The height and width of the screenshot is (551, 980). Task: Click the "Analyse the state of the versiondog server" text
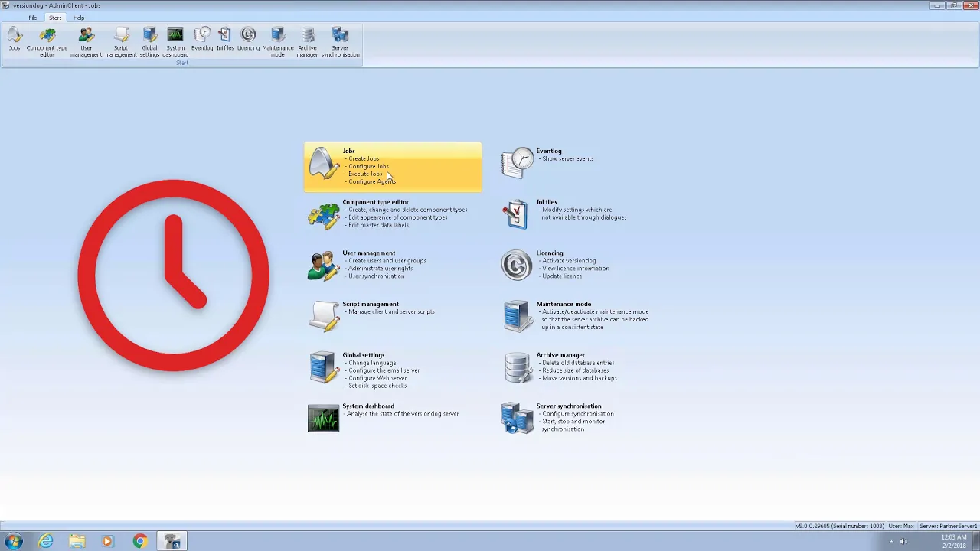[402, 414]
